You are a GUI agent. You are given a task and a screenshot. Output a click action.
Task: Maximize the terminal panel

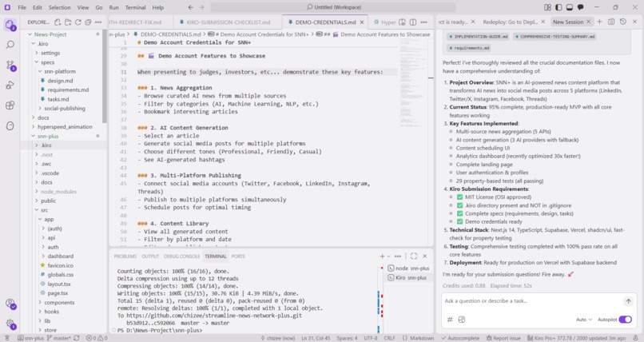414,256
